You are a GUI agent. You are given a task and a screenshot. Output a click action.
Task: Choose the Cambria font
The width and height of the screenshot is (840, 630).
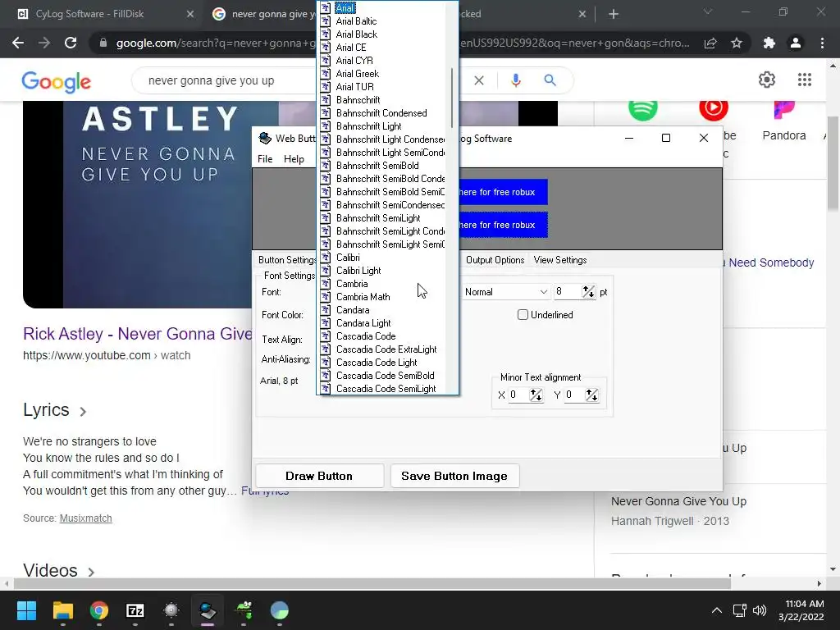coord(352,284)
